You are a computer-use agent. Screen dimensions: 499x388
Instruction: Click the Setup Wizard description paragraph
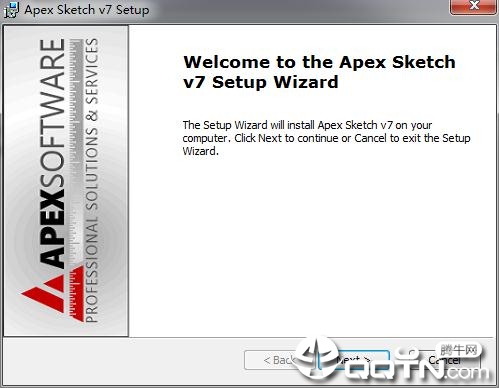point(326,138)
